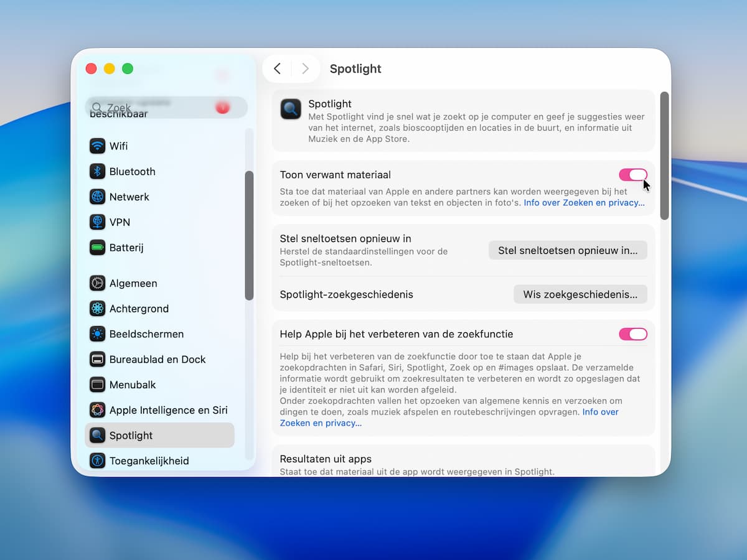Disable the Toon verwant materiaal toggle

point(632,175)
